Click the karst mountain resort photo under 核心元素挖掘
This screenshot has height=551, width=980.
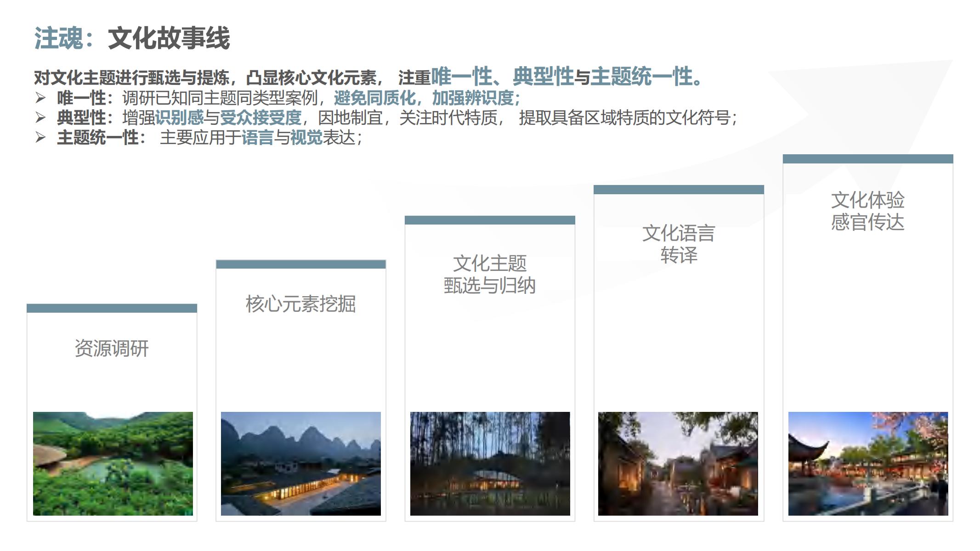301,463
